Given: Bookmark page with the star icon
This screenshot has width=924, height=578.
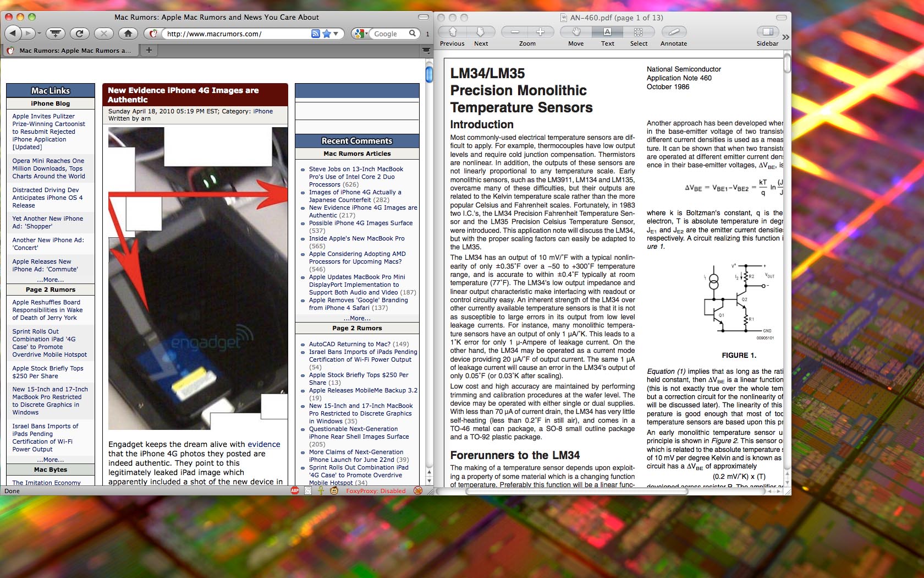Looking at the screenshot, I should pyautogui.click(x=327, y=34).
